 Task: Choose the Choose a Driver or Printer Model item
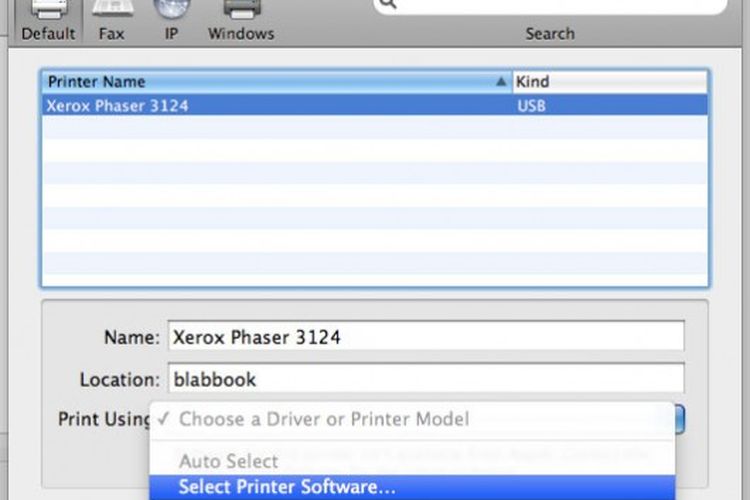412,419
